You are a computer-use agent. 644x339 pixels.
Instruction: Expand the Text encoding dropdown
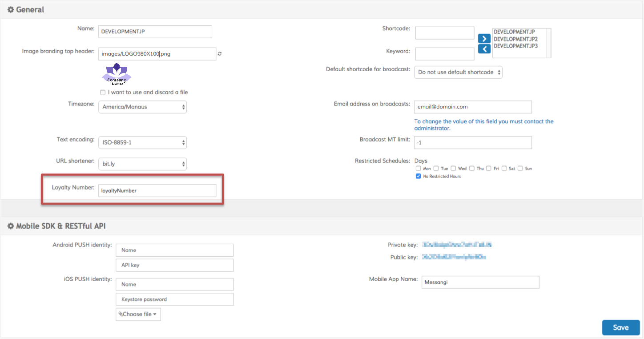(x=142, y=143)
